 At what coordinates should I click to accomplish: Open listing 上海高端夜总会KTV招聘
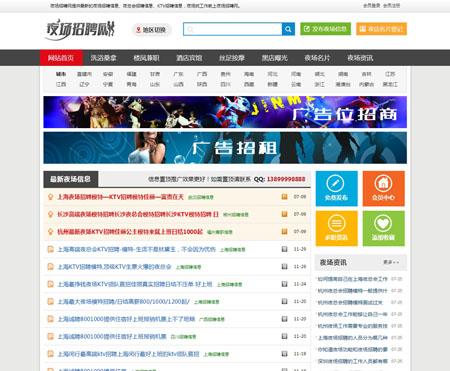click(137, 249)
